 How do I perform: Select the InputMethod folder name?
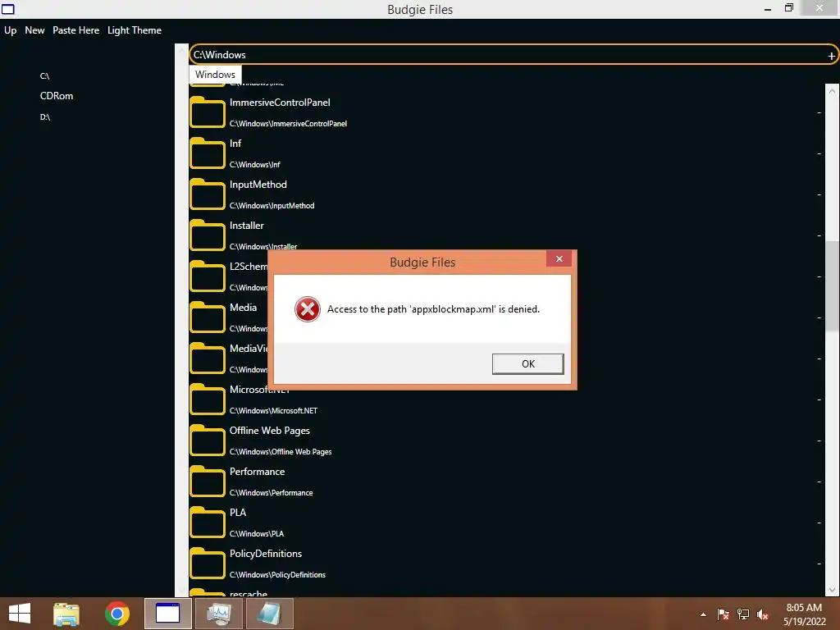point(258,185)
